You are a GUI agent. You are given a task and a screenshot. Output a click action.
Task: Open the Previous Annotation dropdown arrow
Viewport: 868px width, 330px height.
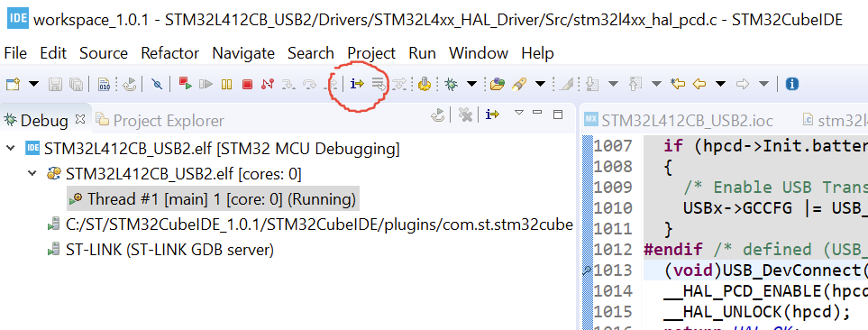pos(656,84)
